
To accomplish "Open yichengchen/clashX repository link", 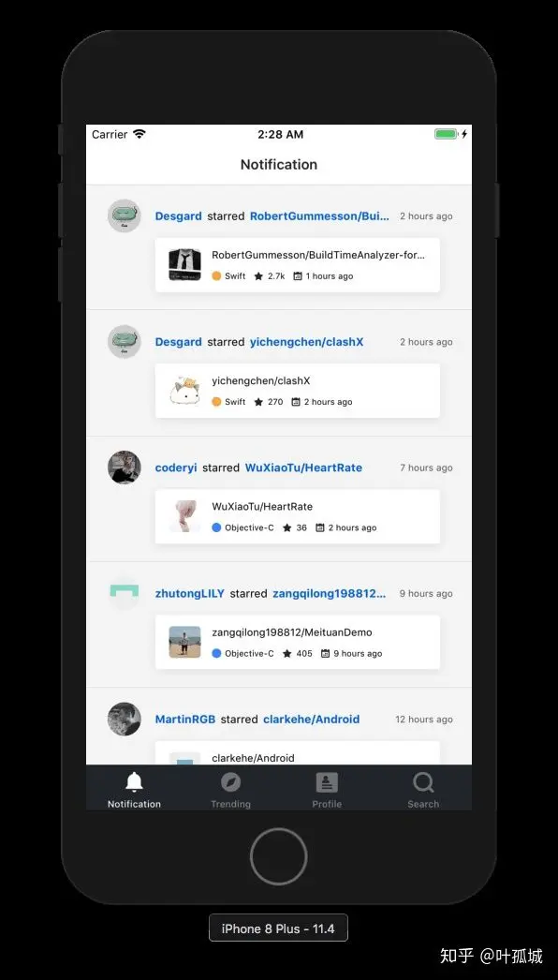I will [x=306, y=342].
